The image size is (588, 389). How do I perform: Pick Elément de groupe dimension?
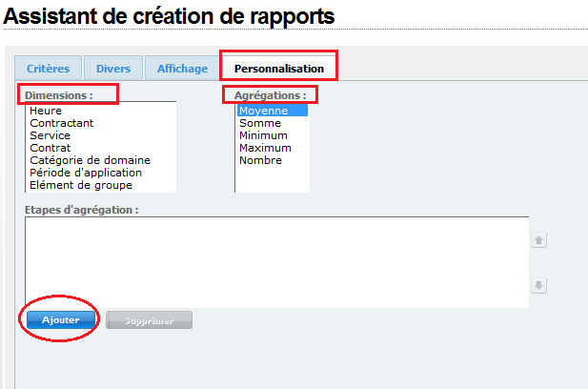pos(101,185)
